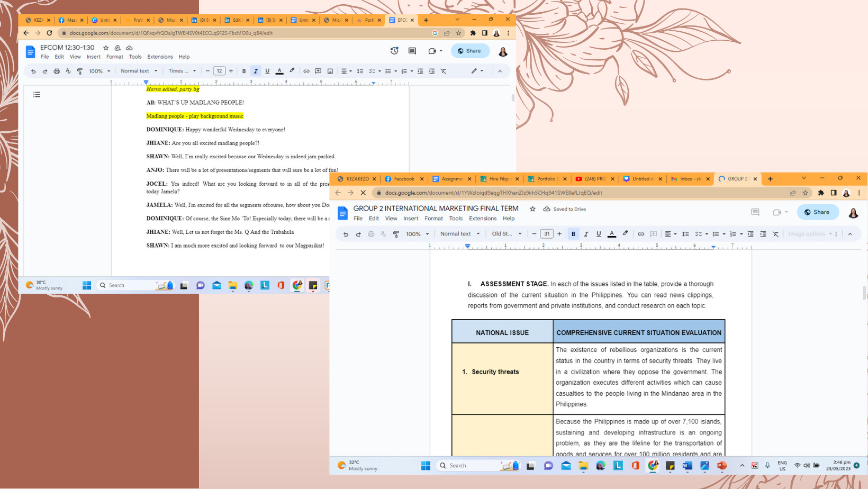Viewport: 868px width, 489px height.
Task: Clear formatting in the EFCOM toolbar
Action: pyautogui.click(x=444, y=71)
